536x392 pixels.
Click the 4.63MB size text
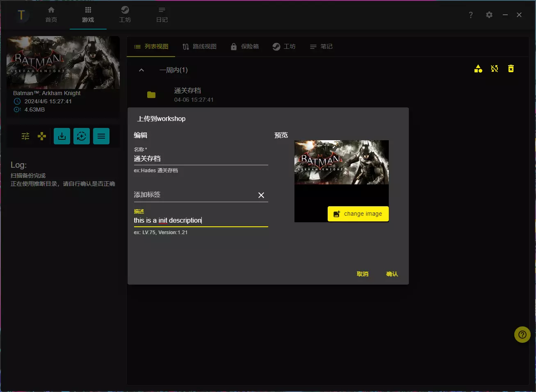tap(34, 109)
